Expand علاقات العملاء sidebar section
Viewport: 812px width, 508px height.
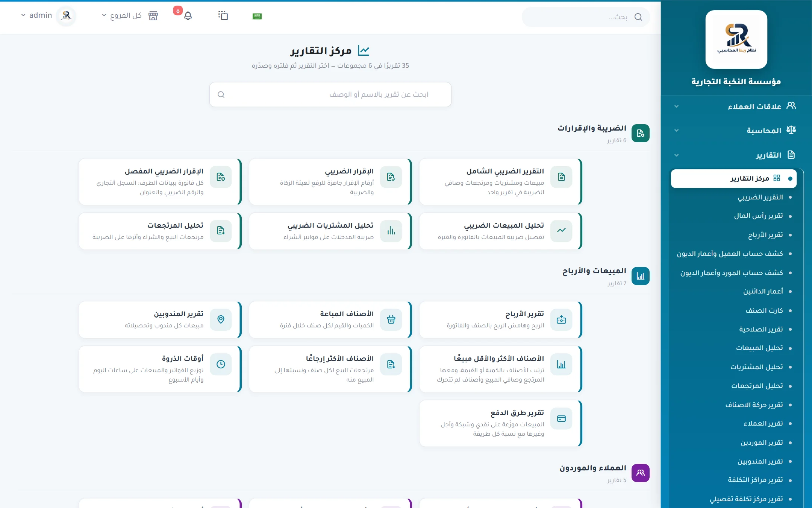coord(736,106)
